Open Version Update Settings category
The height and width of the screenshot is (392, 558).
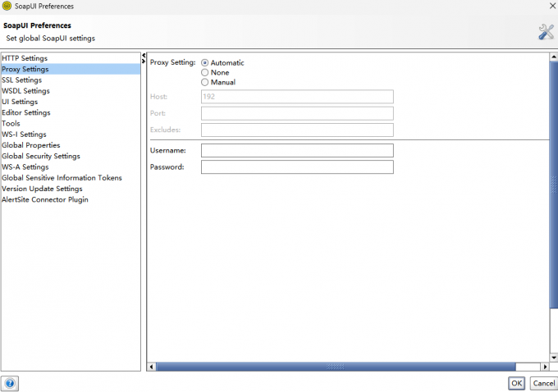pyautogui.click(x=71, y=189)
